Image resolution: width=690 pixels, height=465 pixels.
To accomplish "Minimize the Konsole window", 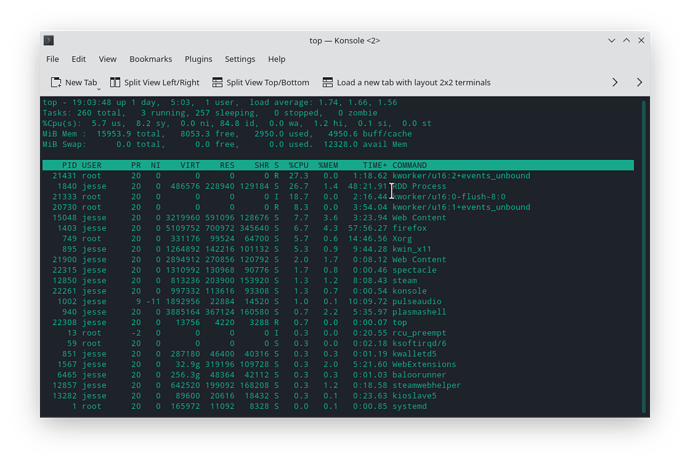I will point(612,40).
